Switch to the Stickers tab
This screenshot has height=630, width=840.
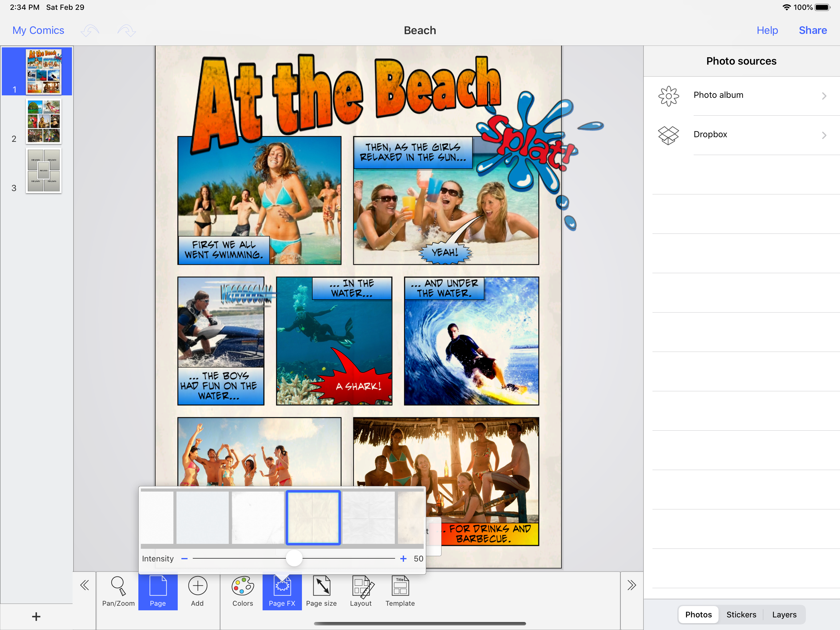[741, 614]
